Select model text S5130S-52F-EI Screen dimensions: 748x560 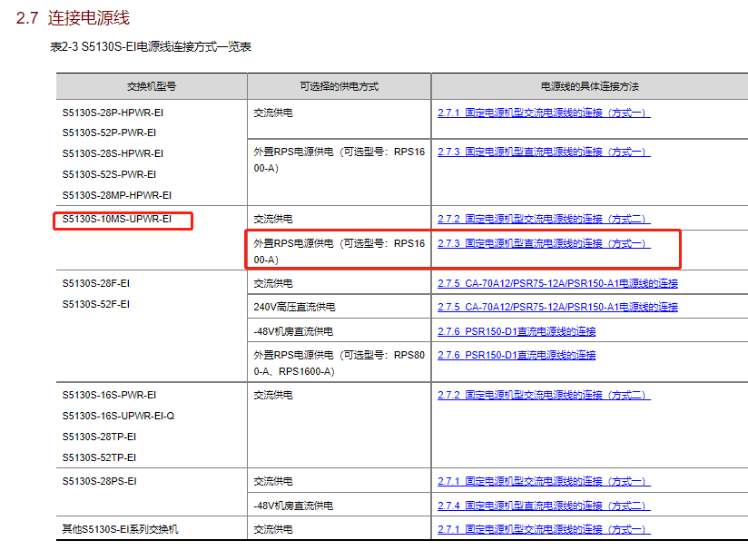96,305
